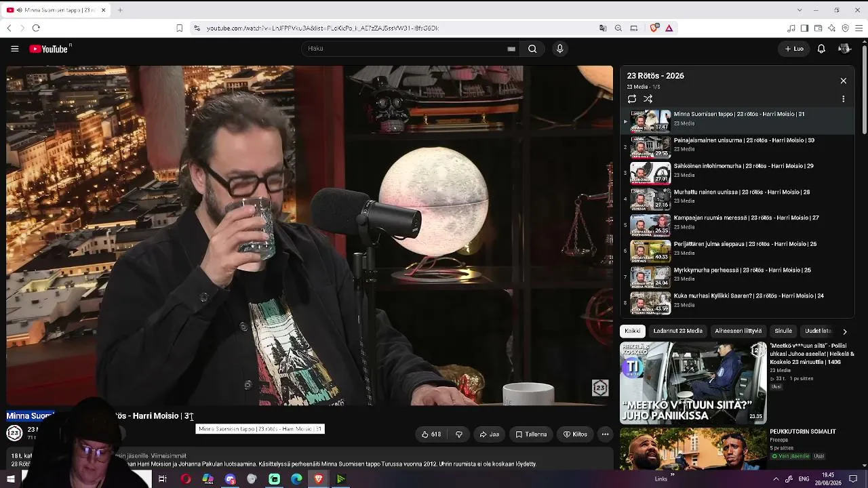Show hidden system tray icons
The image size is (868, 488).
coord(776,479)
